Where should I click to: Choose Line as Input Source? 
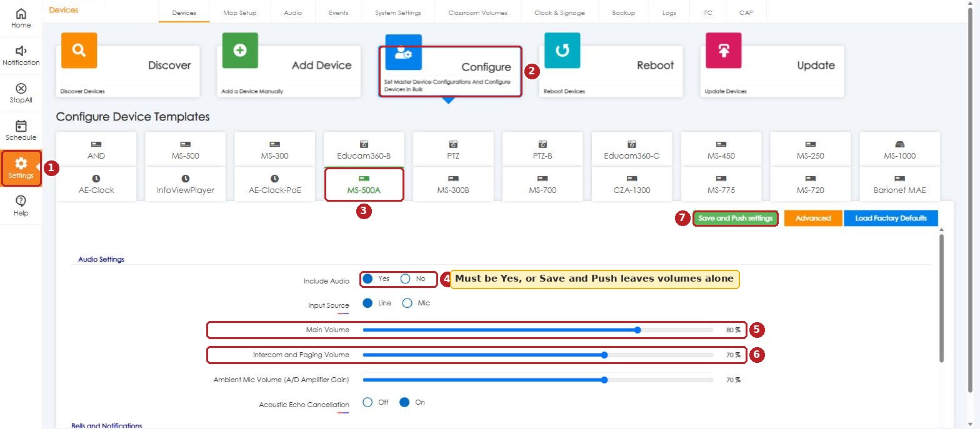pyautogui.click(x=368, y=303)
